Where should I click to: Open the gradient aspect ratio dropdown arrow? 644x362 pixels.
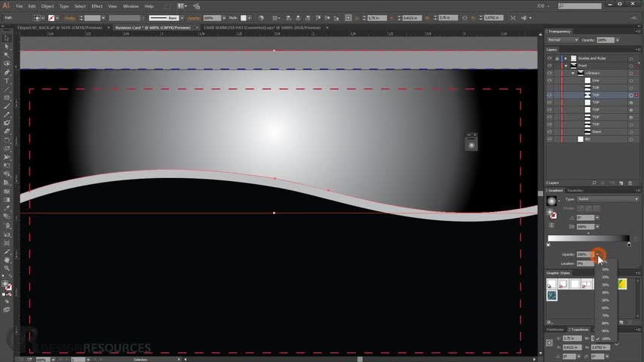click(x=597, y=226)
